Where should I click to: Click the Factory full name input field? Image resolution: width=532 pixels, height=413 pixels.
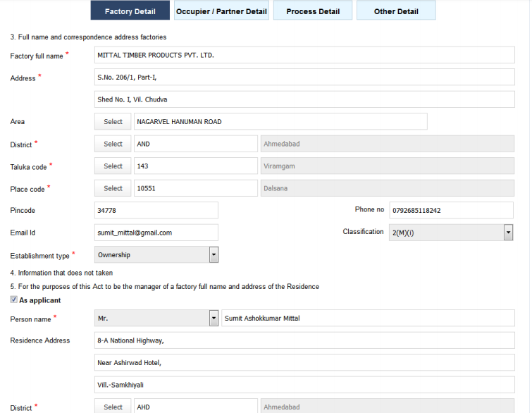304,55
